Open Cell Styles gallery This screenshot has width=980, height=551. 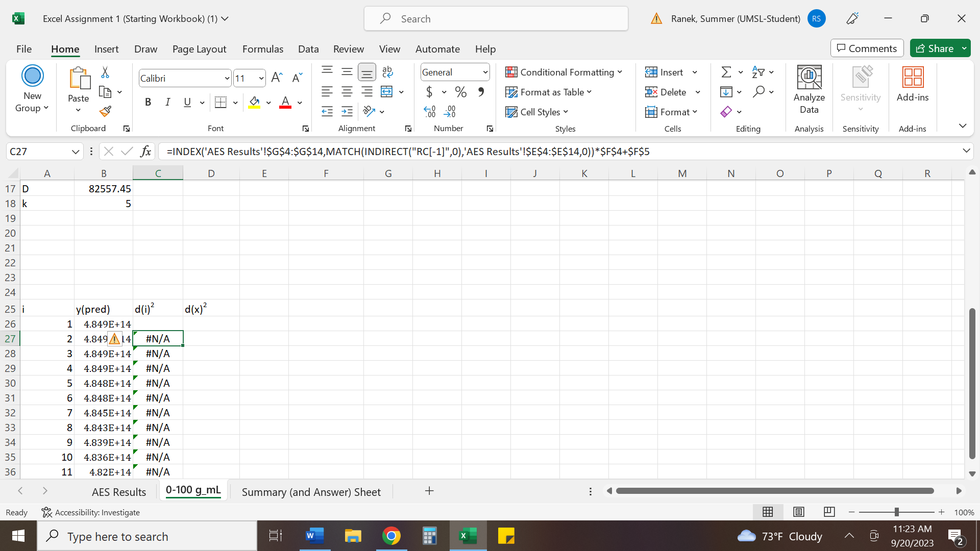coord(537,112)
